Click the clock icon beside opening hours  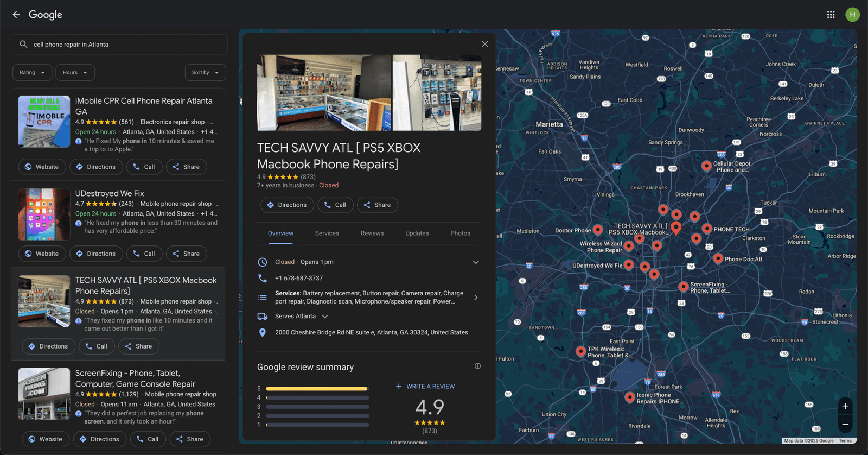[x=263, y=262]
